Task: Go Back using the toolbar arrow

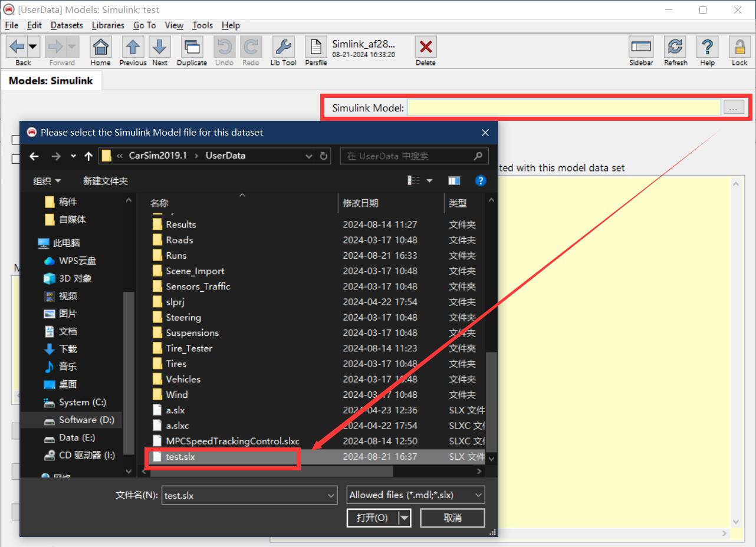Action: [x=17, y=47]
